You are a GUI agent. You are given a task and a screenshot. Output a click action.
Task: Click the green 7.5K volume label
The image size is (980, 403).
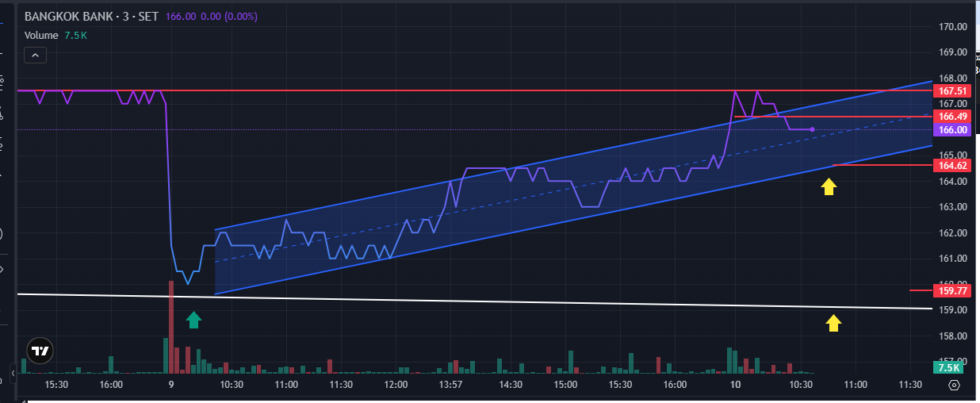(949, 367)
